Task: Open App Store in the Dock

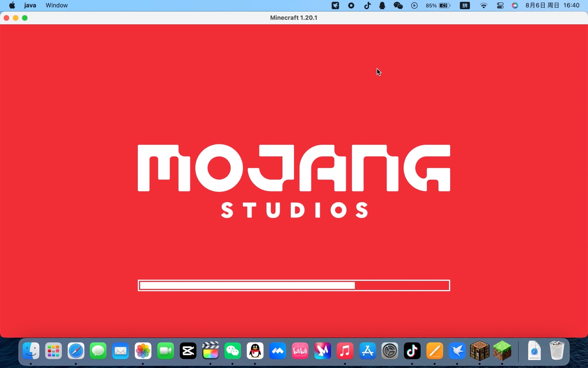Action: tap(367, 351)
